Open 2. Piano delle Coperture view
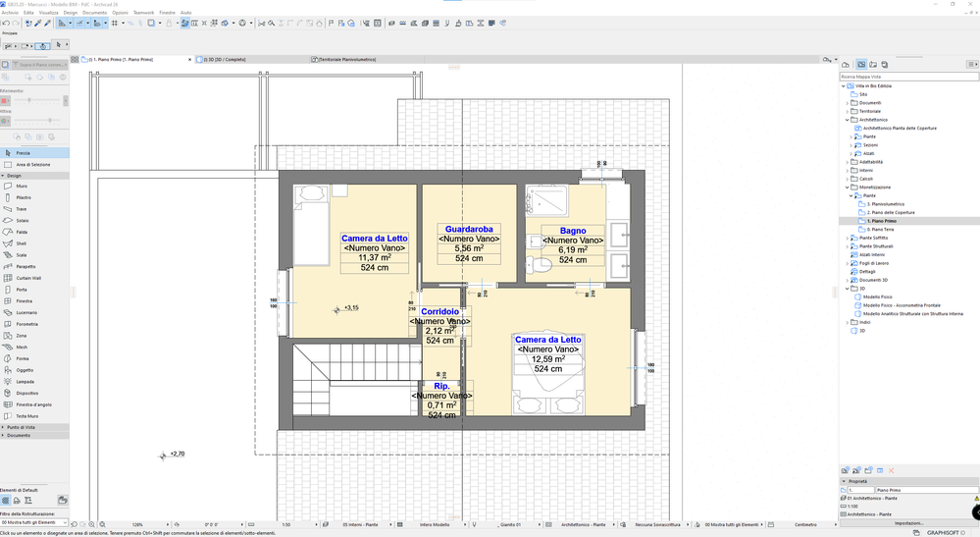The width and height of the screenshot is (980, 537). point(890,213)
